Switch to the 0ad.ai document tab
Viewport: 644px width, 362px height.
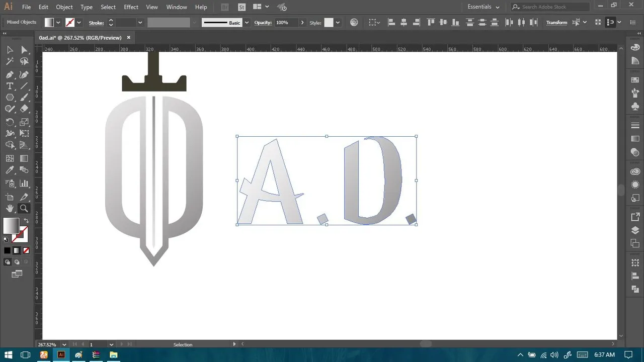coord(80,38)
